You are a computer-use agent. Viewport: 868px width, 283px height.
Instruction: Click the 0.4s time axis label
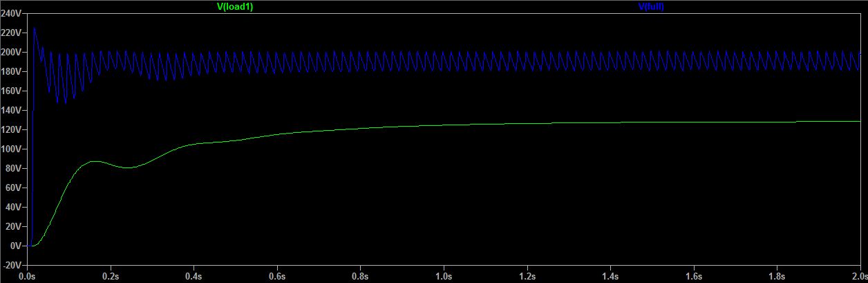(194, 276)
